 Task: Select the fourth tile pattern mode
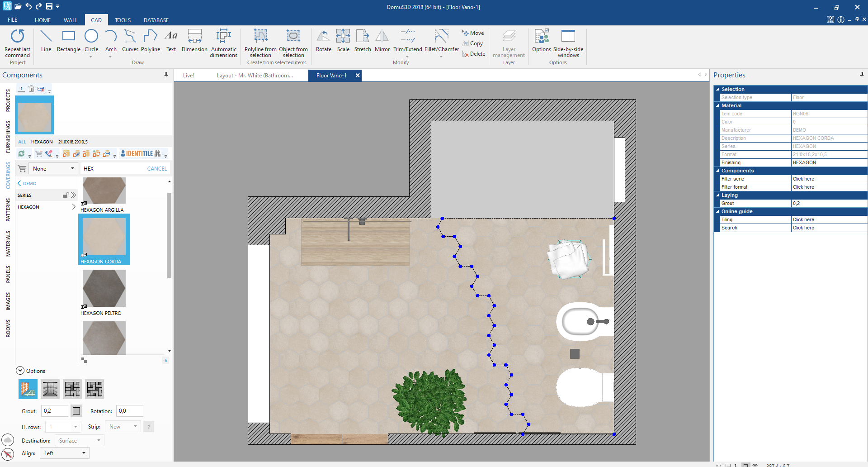(94, 389)
